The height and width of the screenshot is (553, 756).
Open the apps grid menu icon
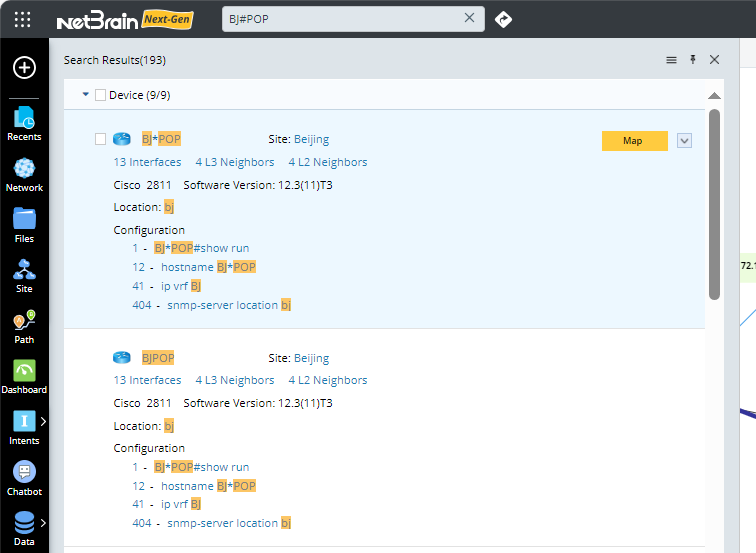click(x=23, y=19)
